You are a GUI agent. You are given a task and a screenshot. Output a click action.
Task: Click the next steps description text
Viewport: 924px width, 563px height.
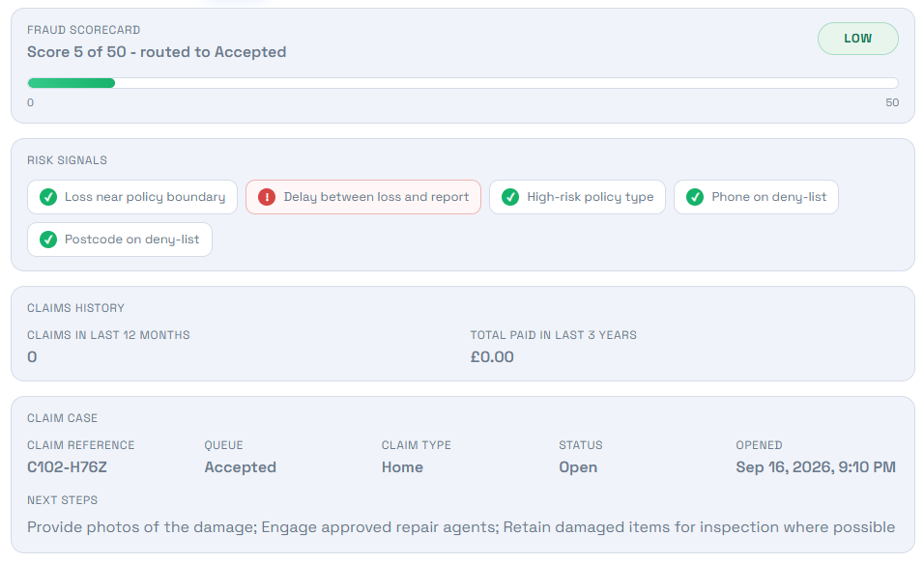pos(461,527)
